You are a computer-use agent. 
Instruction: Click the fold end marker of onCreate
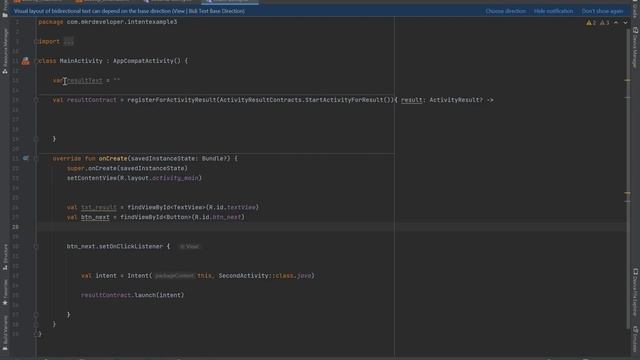click(36, 324)
